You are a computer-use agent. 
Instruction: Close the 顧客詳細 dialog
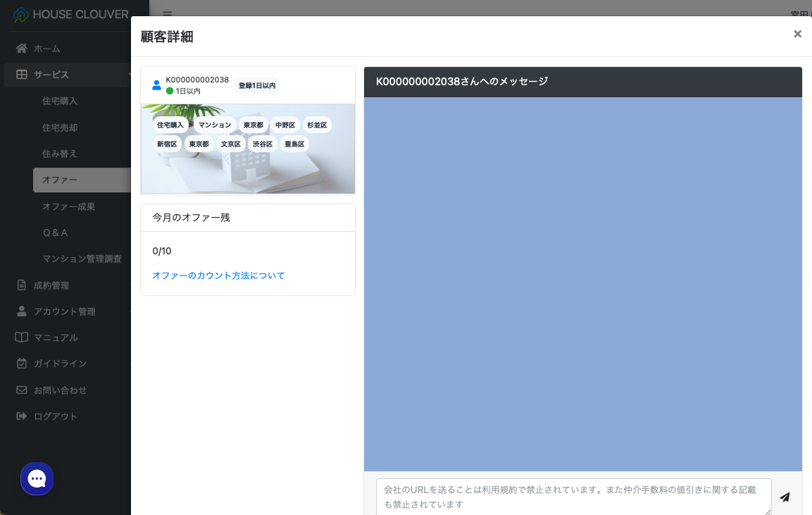point(797,34)
